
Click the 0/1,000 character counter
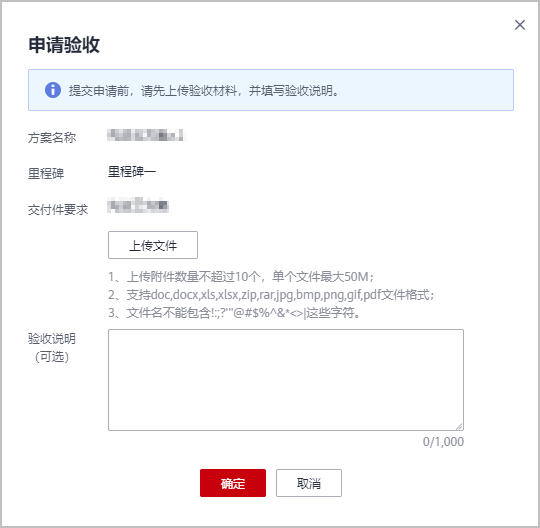[443, 442]
